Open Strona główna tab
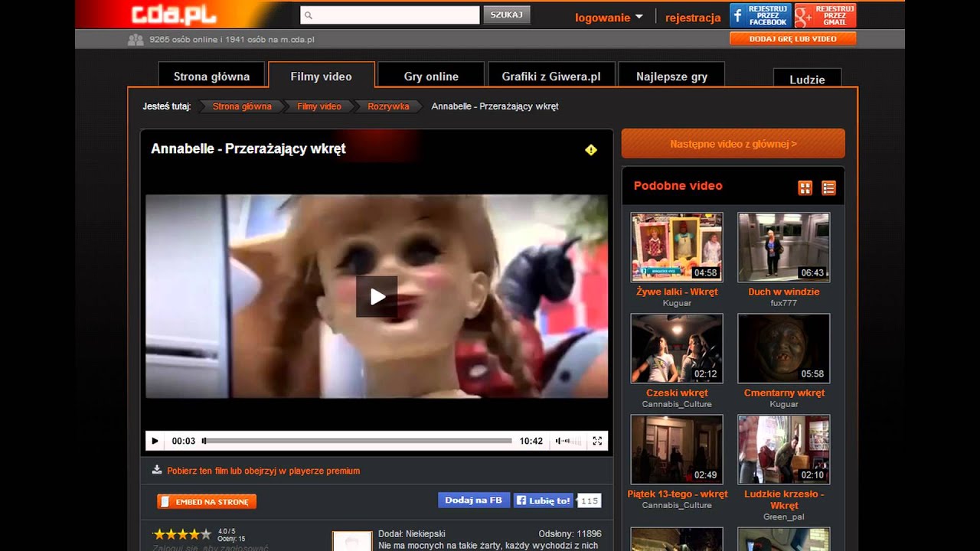 coord(211,76)
